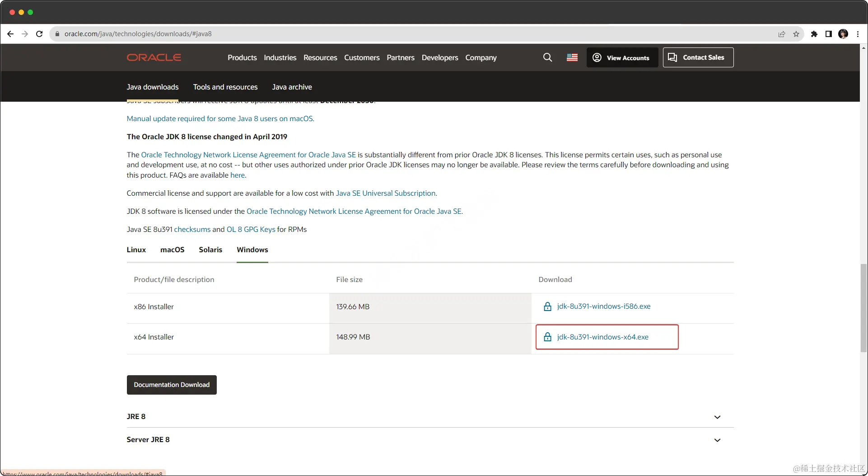This screenshot has height=476, width=868.
Task: Open the browser extensions puzzle icon
Action: click(x=814, y=34)
